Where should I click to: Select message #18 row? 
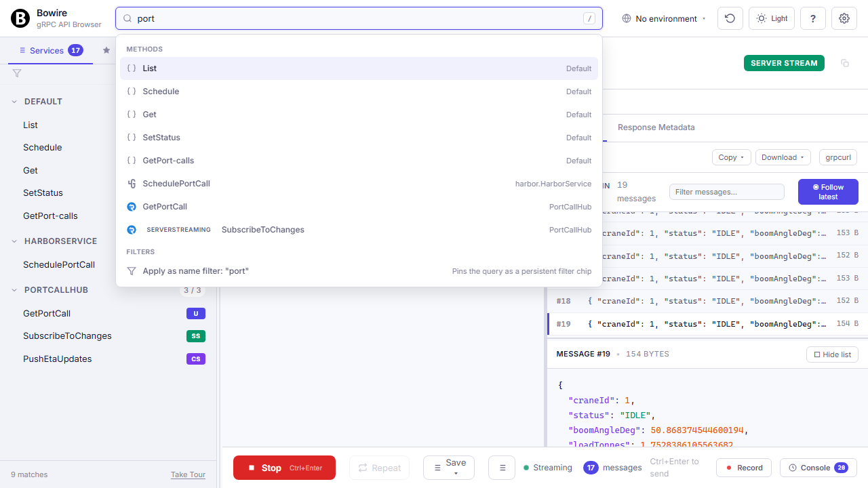707,301
